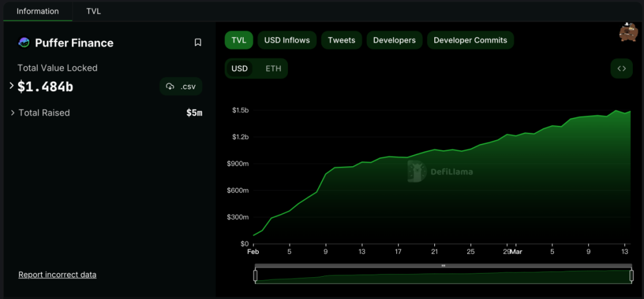Click the llama avatar in top corner
Screen dimensions: 644x299
click(628, 32)
